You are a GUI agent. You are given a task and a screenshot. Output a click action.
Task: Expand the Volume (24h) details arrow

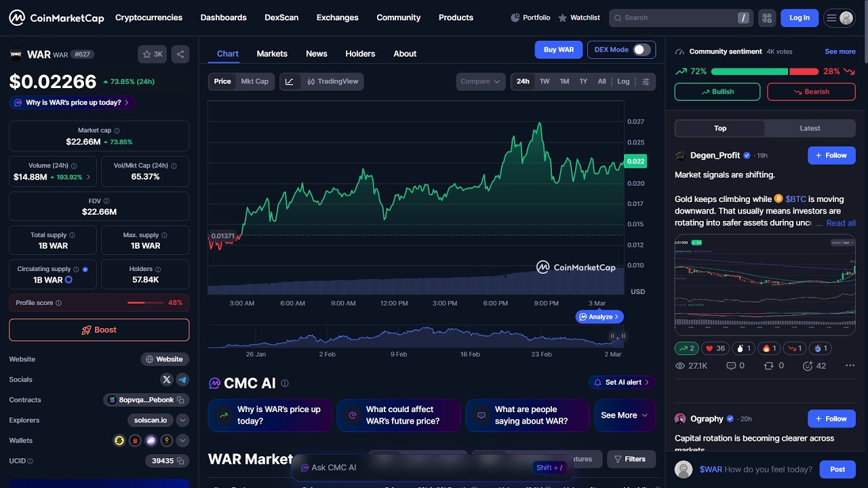pyautogui.click(x=88, y=178)
